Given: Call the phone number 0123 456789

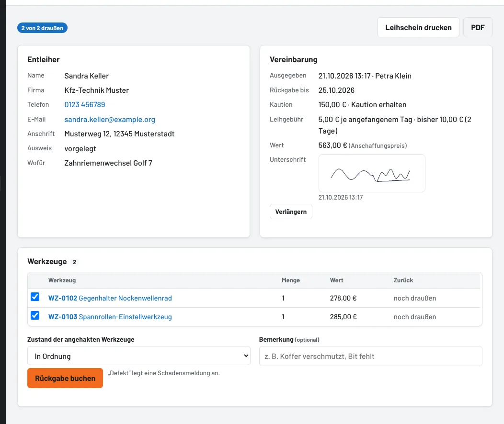Looking at the screenshot, I should tap(84, 105).
